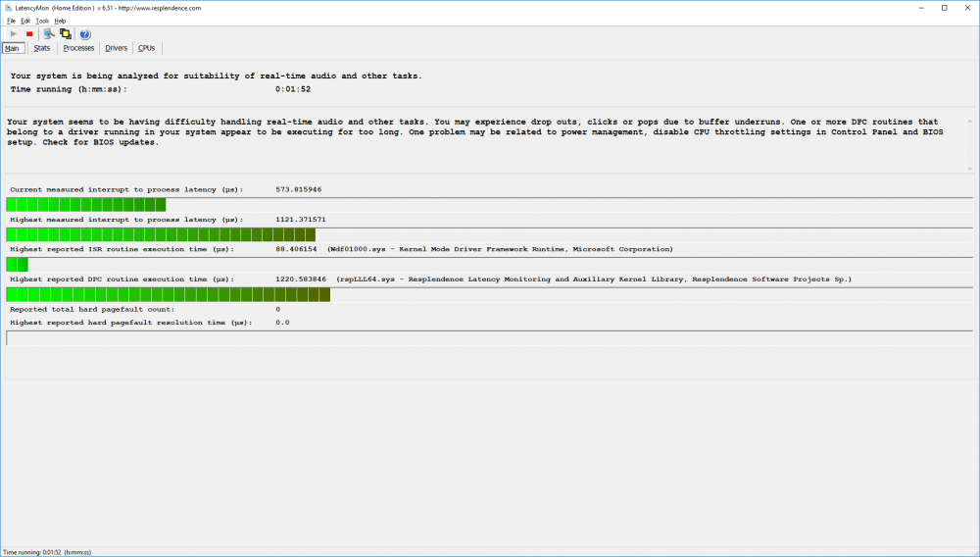Switch to the Processes tab
Viewport: 980px width, 557px height.
coord(78,48)
